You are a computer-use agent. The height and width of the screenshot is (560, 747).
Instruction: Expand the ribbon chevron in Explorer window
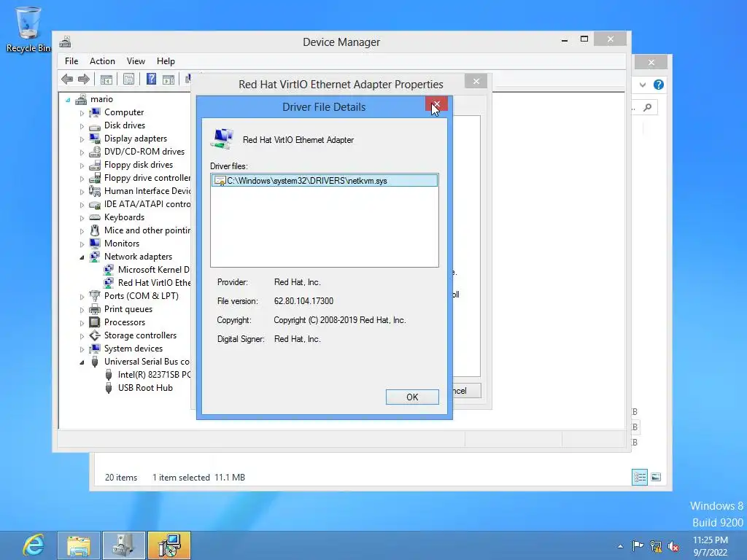(x=643, y=85)
